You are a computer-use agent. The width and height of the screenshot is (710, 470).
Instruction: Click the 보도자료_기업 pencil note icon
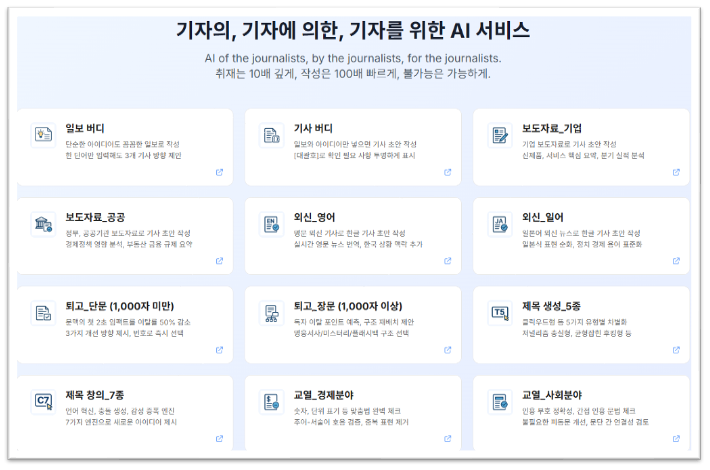coord(500,134)
